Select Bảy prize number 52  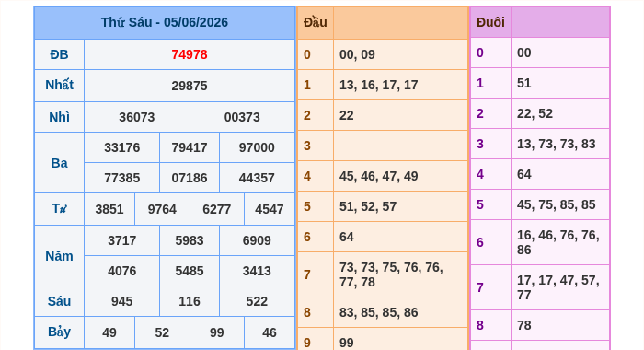coord(162,332)
